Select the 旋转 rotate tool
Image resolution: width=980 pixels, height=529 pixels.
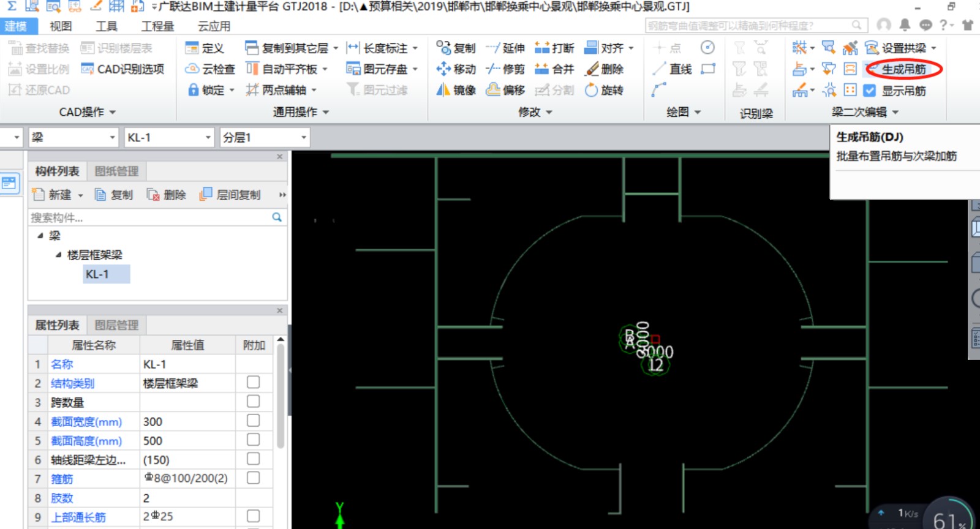point(605,90)
